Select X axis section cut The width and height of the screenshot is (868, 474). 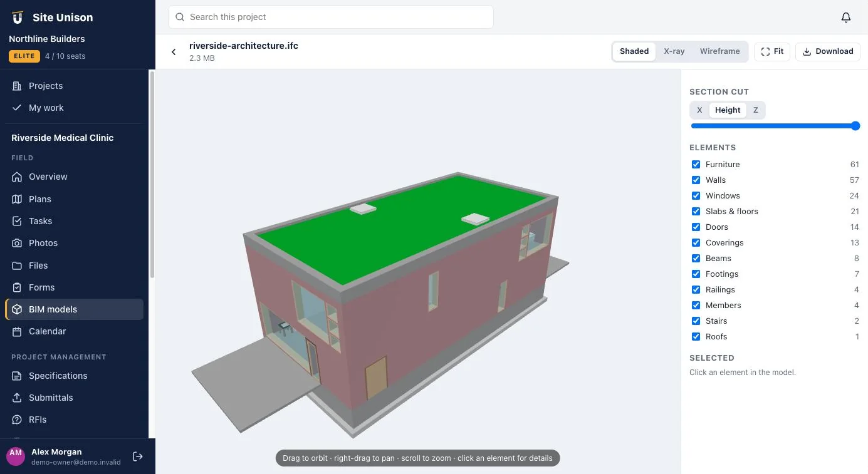pos(699,110)
